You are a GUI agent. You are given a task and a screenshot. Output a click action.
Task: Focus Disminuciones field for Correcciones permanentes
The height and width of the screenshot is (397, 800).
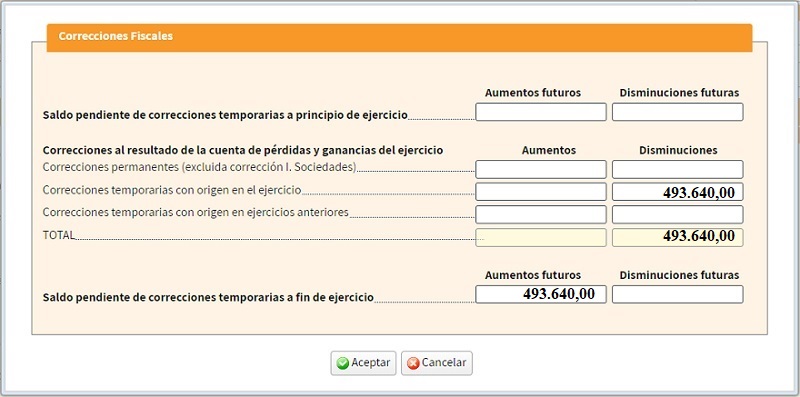tap(678, 169)
